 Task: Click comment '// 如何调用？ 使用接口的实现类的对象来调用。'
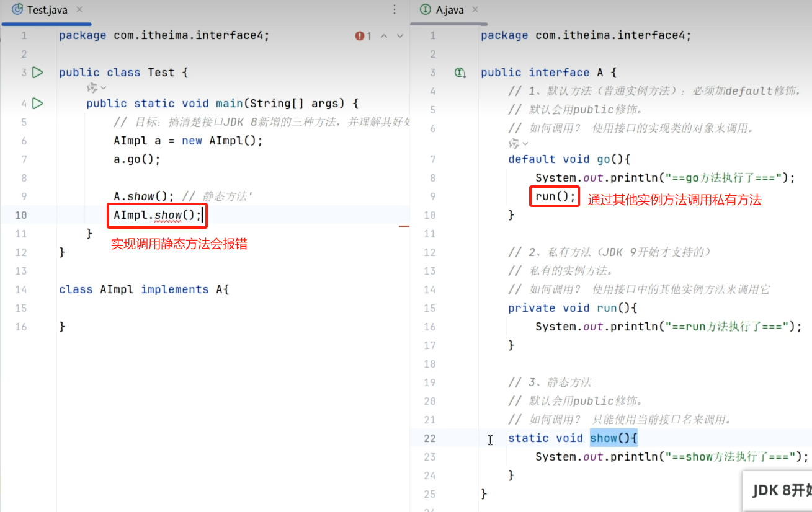[631, 128]
